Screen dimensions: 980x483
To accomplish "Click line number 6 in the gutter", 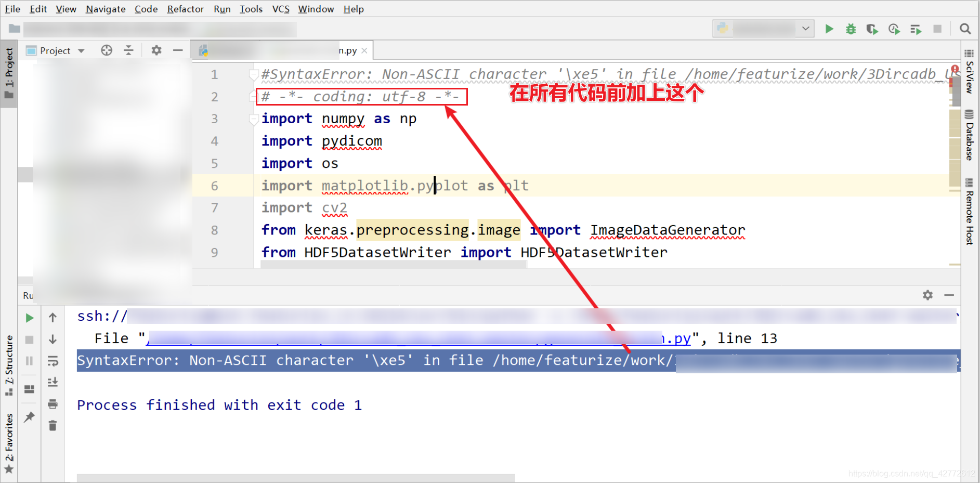I will point(214,186).
